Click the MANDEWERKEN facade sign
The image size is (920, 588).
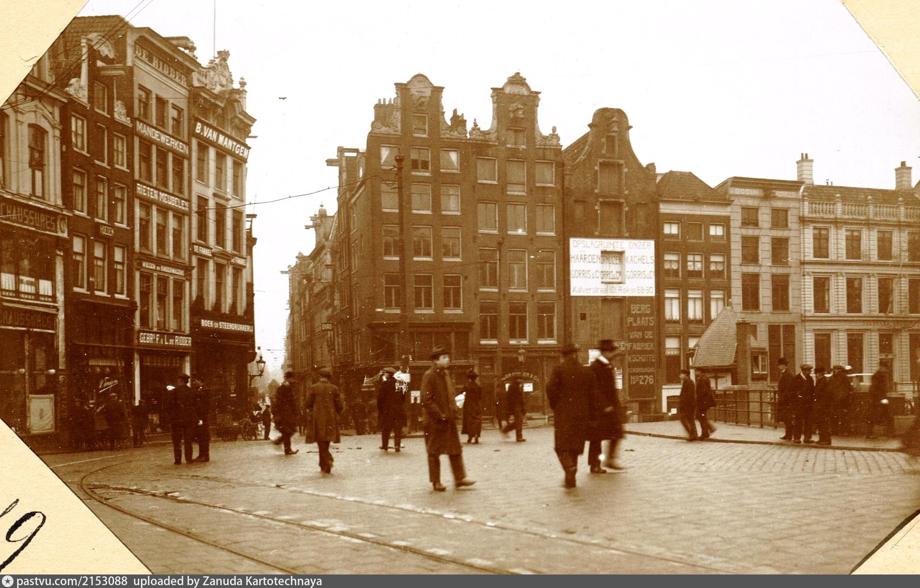tap(162, 137)
